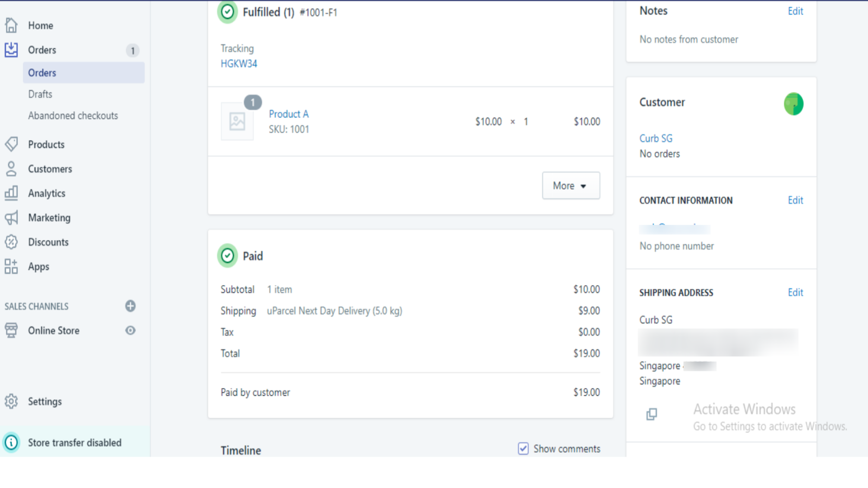Expand sales channels with the plus button
868x488 pixels.
[x=130, y=306]
